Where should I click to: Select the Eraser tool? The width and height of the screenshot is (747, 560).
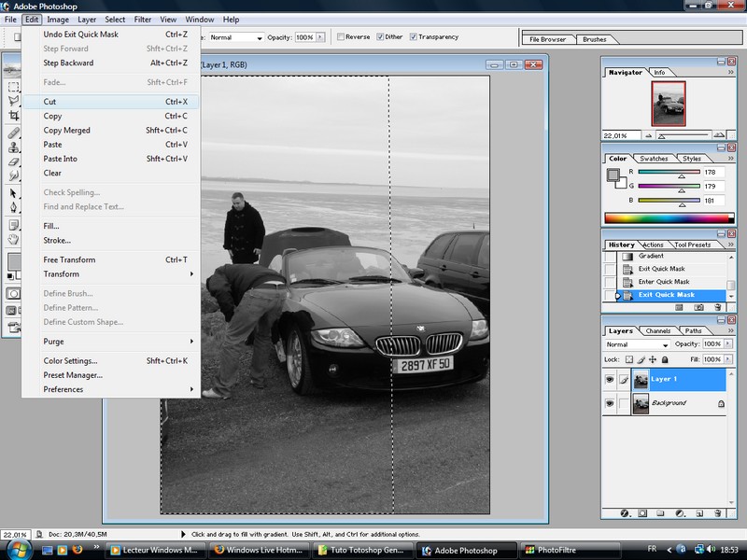13,161
